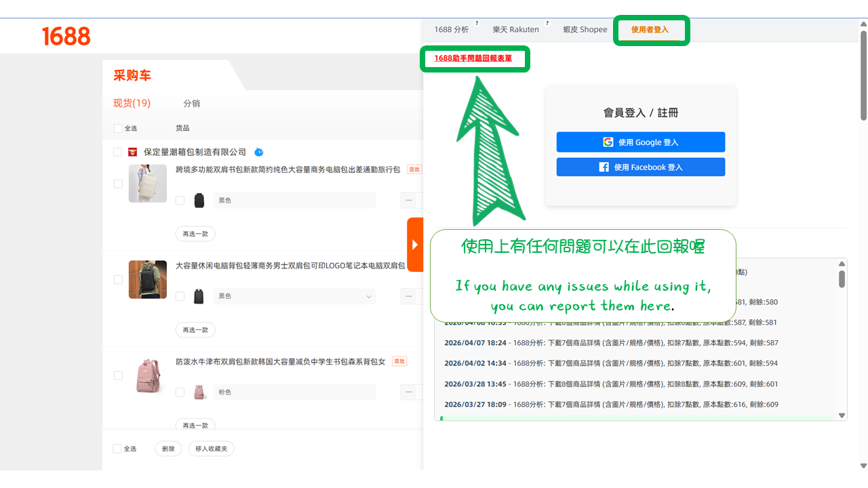Image resolution: width=868 pixels, height=488 pixels.
Task: Switch to the 樂天 Rakuten tab
Action: 516,30
